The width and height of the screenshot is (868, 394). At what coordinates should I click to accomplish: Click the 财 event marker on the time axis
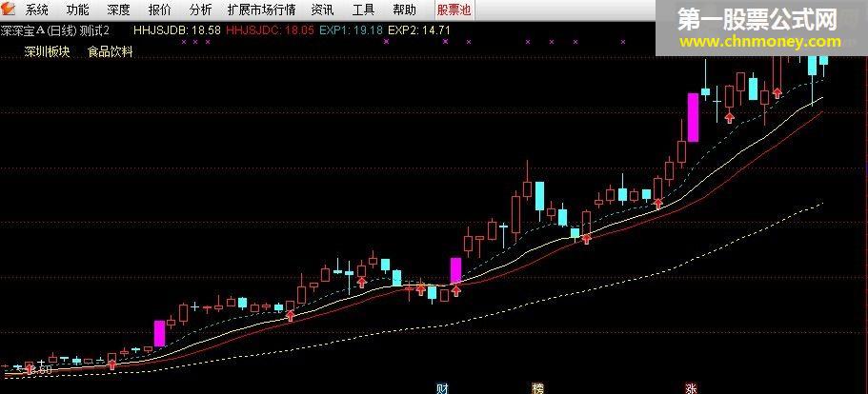[442, 388]
